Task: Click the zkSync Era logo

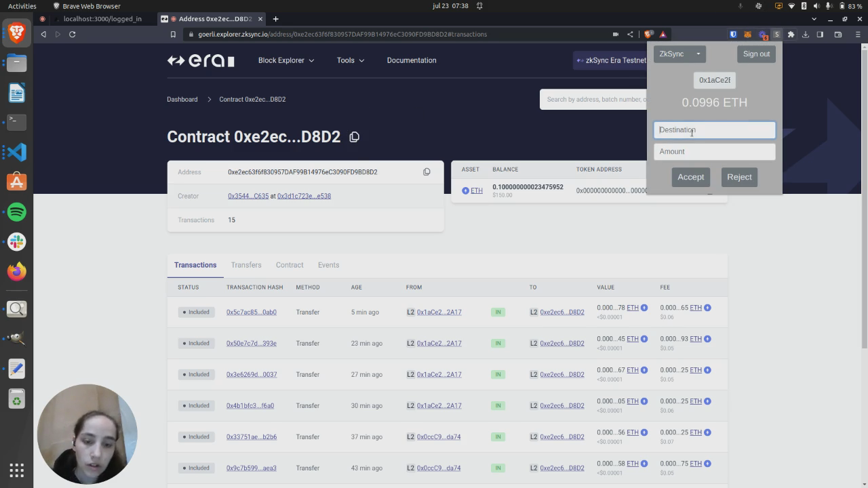Action: [x=201, y=60]
